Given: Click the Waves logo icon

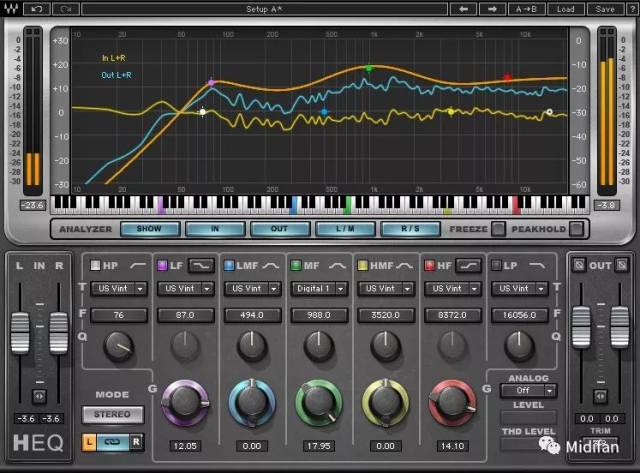Looking at the screenshot, I should pos(11,9).
